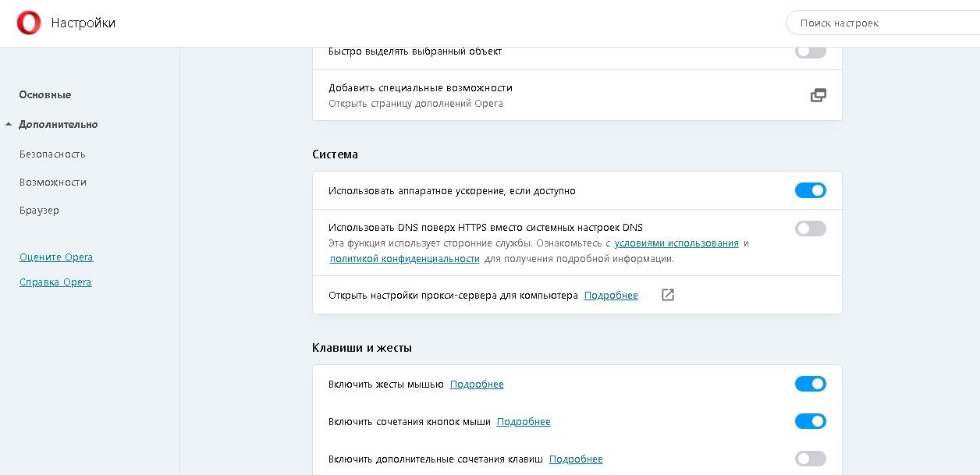Toggle mouse button combinations switch

click(810, 421)
